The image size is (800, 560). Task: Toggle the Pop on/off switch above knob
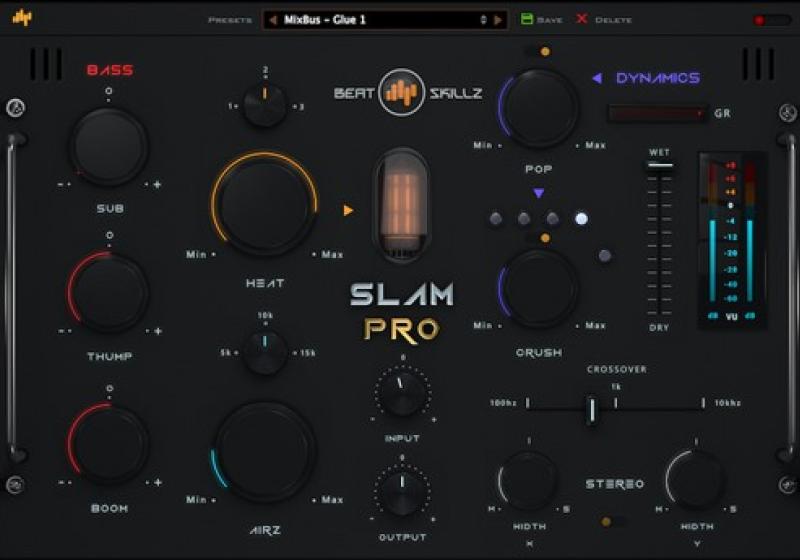538,51
